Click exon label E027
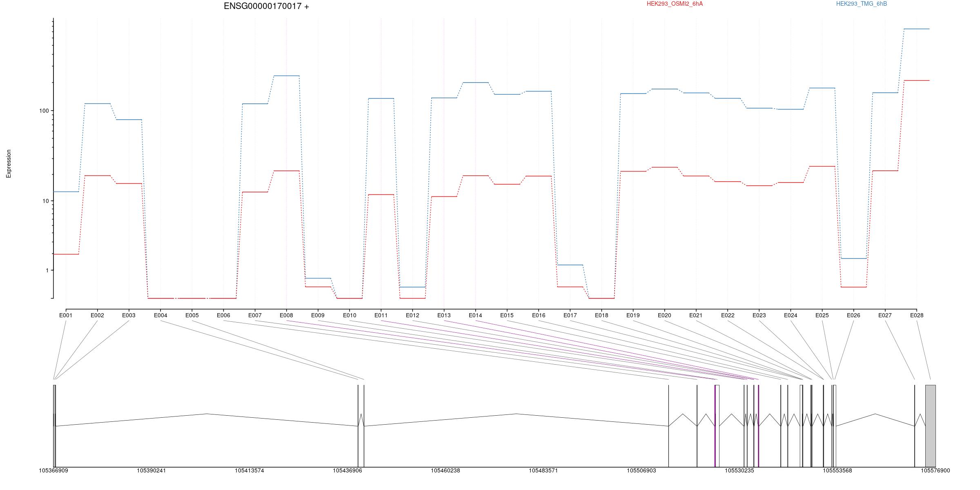Viewport: 980px width, 490px height. pos(885,315)
